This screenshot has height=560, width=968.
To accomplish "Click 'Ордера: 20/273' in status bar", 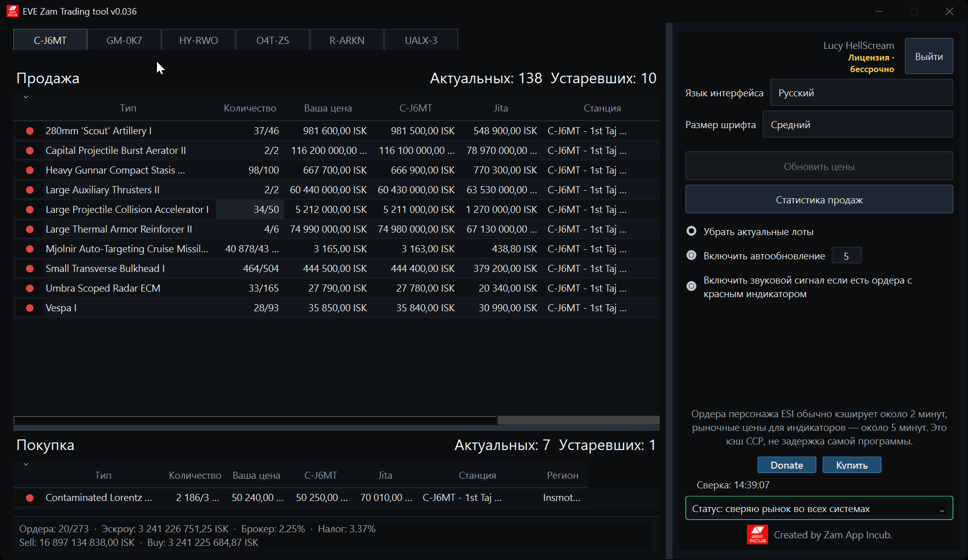I will [53, 529].
